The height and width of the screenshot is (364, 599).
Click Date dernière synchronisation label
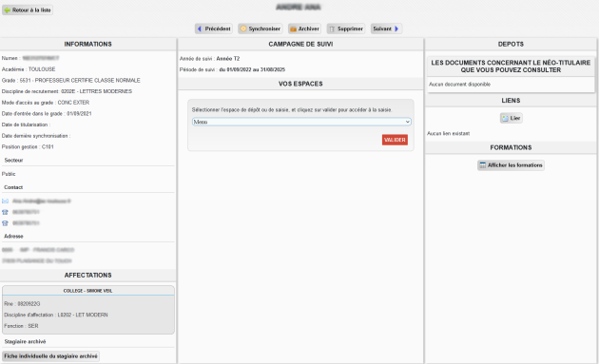point(36,136)
